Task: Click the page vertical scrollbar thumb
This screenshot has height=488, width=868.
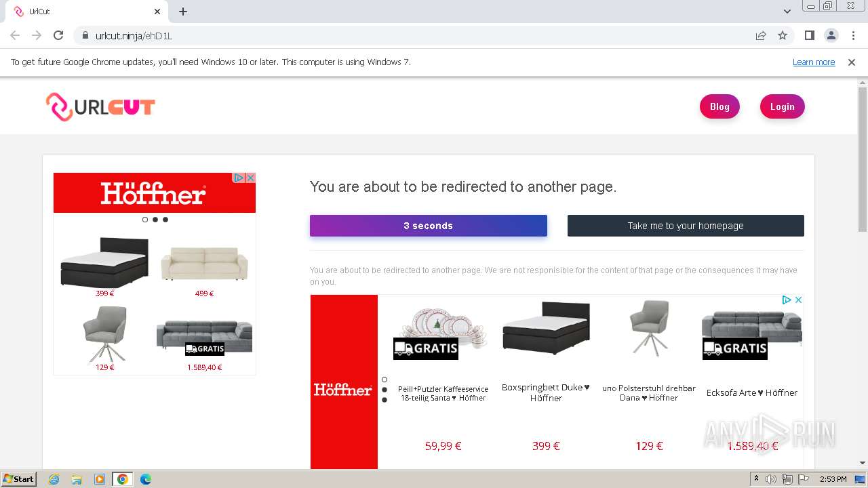Action: pyautogui.click(x=863, y=159)
